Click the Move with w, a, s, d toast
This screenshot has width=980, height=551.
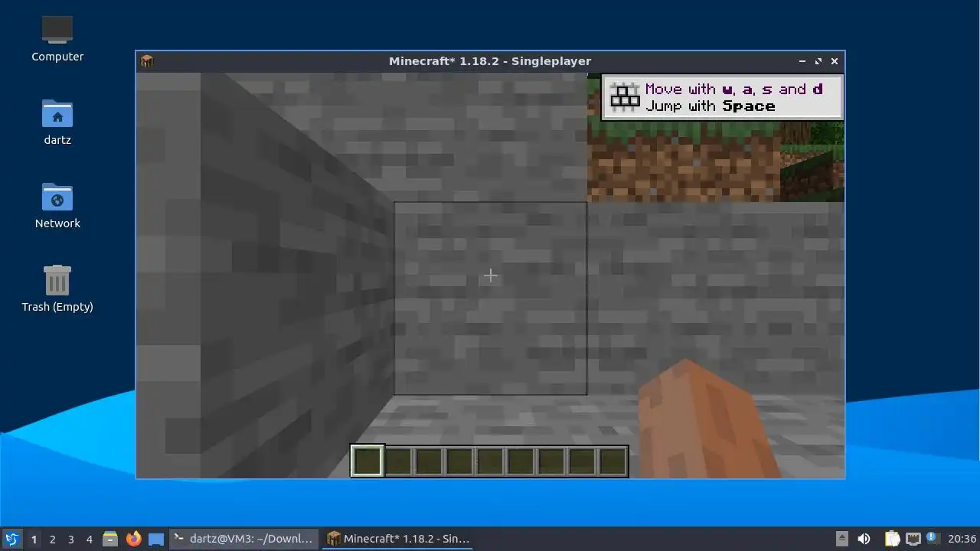tap(723, 97)
